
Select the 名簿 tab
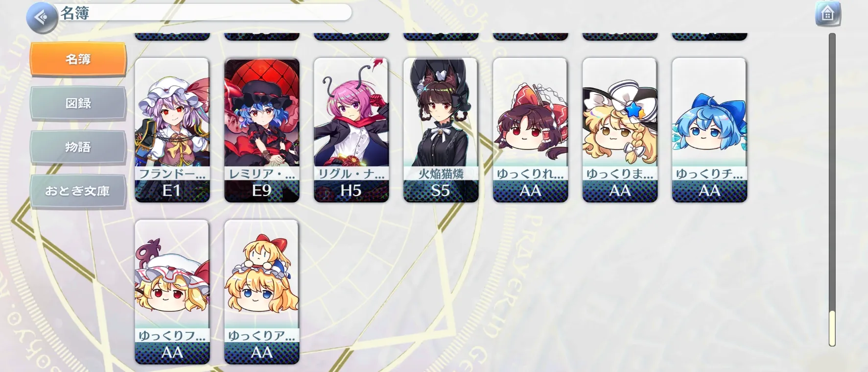point(78,59)
